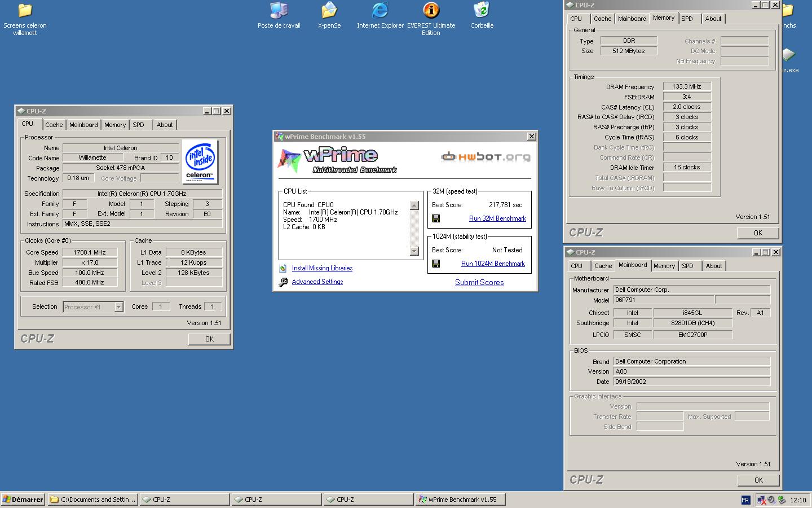
Task: Switch to Documents and Settings taskbar window
Action: coord(92,500)
